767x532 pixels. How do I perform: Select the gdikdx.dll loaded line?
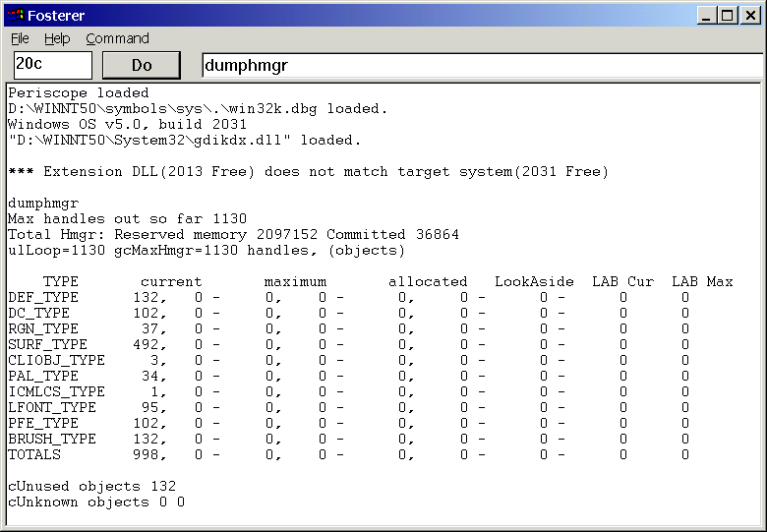(185, 141)
